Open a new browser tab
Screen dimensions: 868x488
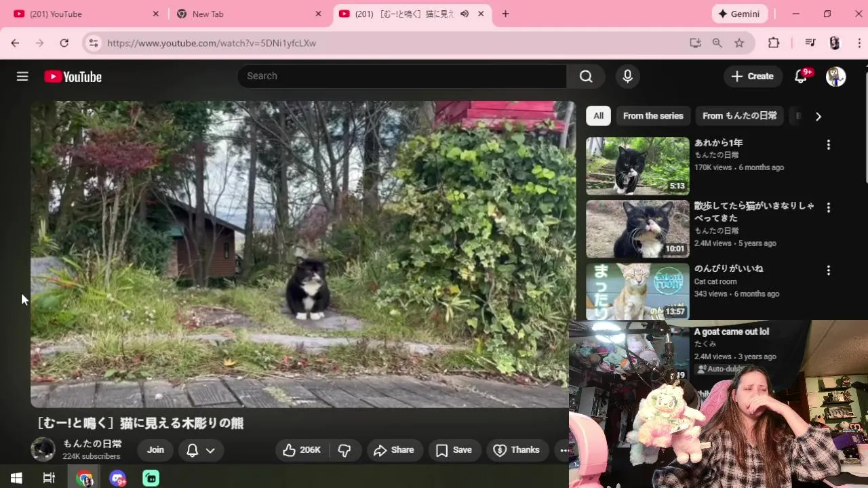(505, 14)
